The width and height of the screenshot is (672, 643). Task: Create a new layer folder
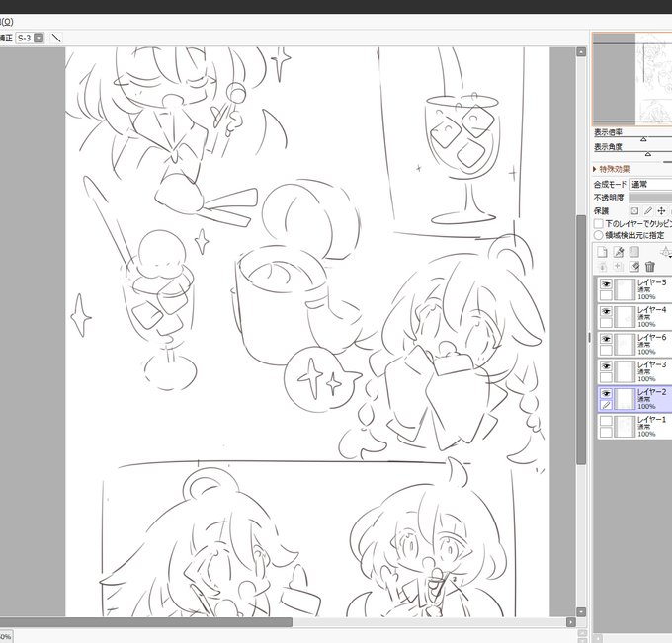tap(634, 252)
